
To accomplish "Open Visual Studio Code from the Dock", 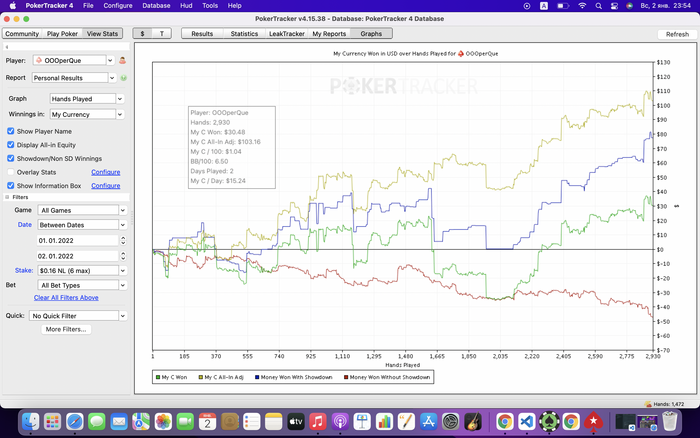I will pyautogui.click(x=527, y=421).
